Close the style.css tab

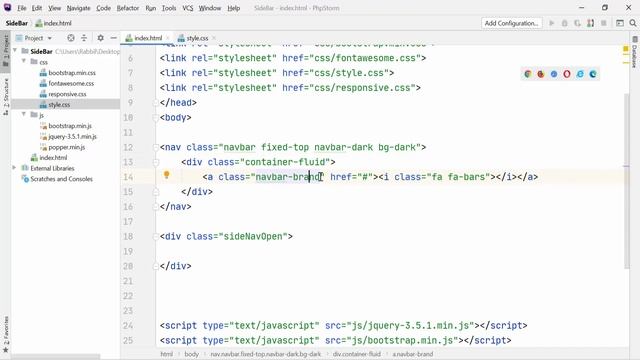(213, 38)
